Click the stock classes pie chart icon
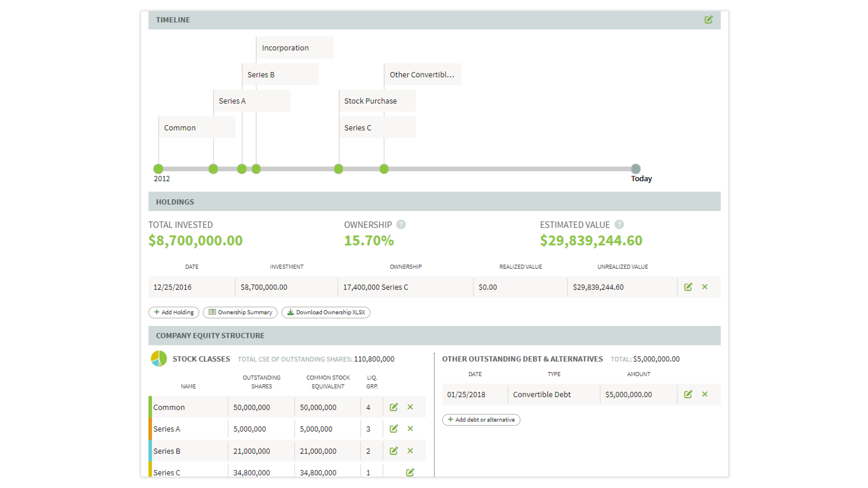 159,359
